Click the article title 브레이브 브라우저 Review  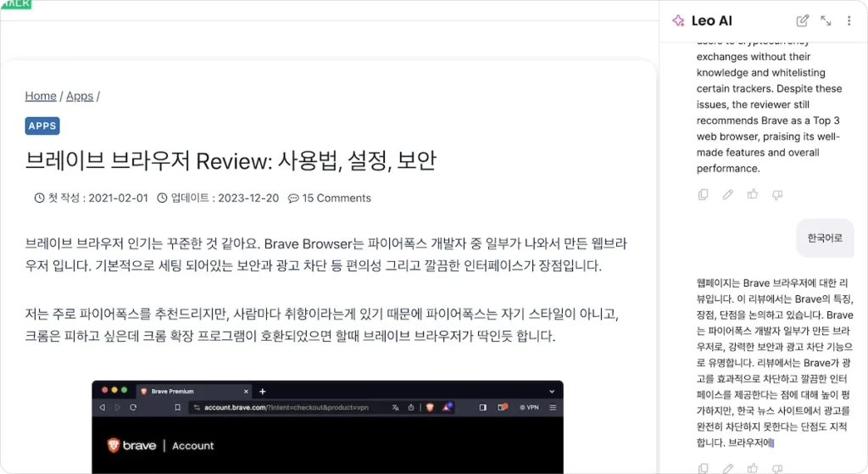(x=231, y=161)
